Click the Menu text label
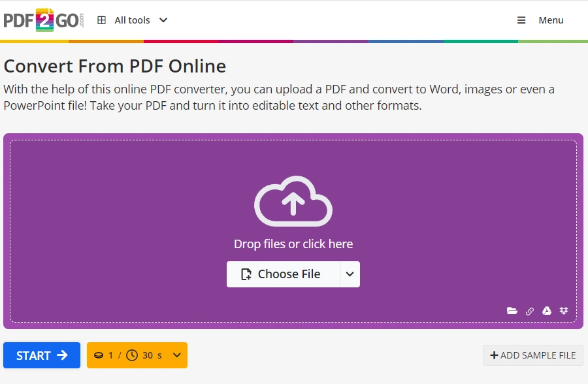This screenshot has width=588, height=384. coord(551,20)
